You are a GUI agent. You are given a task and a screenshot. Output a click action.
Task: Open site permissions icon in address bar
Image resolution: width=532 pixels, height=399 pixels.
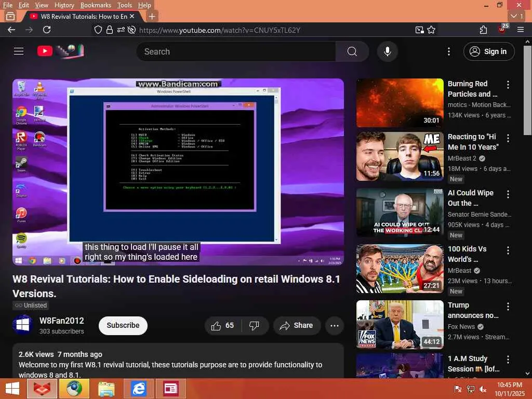coord(121,30)
